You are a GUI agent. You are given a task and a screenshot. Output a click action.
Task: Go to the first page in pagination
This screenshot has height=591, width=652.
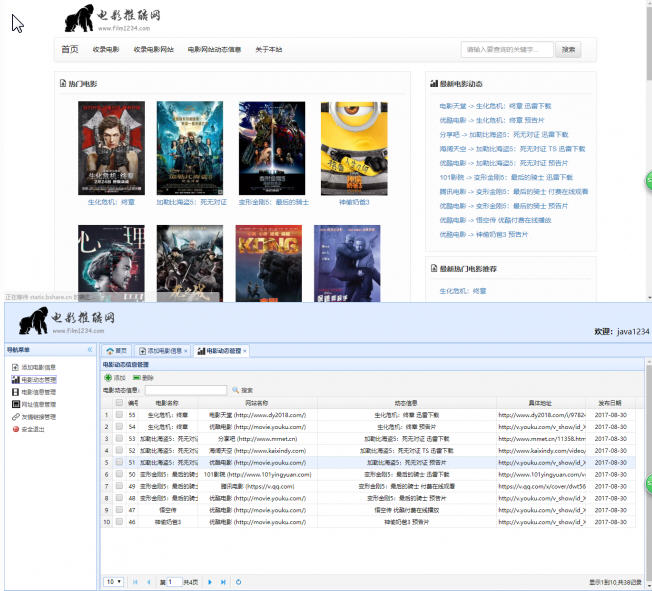tap(135, 581)
